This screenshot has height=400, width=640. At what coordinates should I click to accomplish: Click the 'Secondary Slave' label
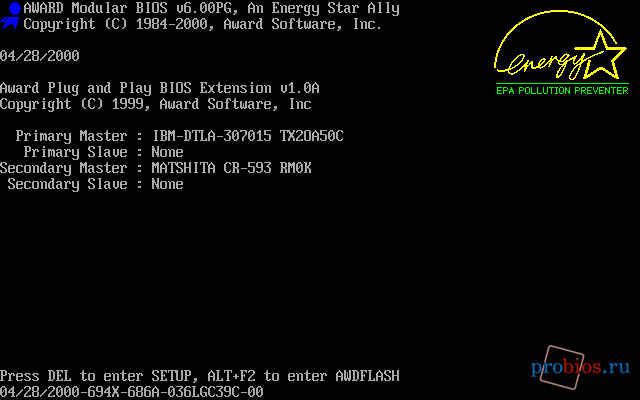click(68, 184)
